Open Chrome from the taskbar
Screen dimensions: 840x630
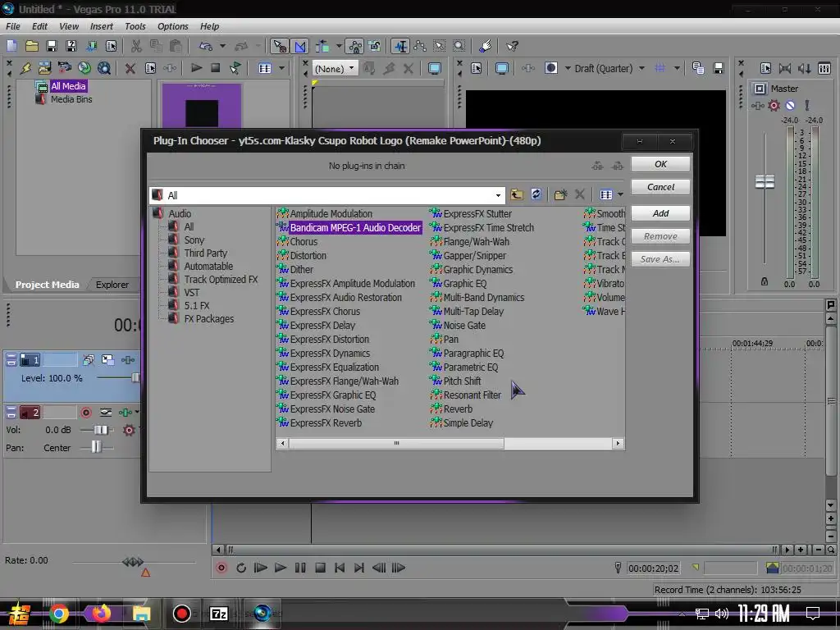click(x=59, y=614)
